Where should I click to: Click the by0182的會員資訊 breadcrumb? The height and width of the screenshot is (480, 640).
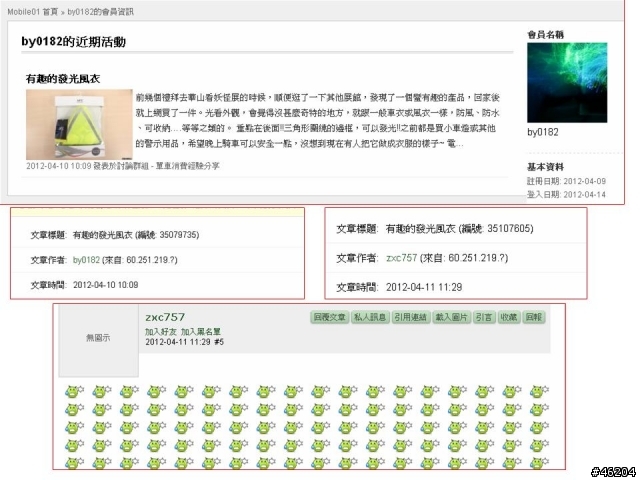[x=100, y=12]
